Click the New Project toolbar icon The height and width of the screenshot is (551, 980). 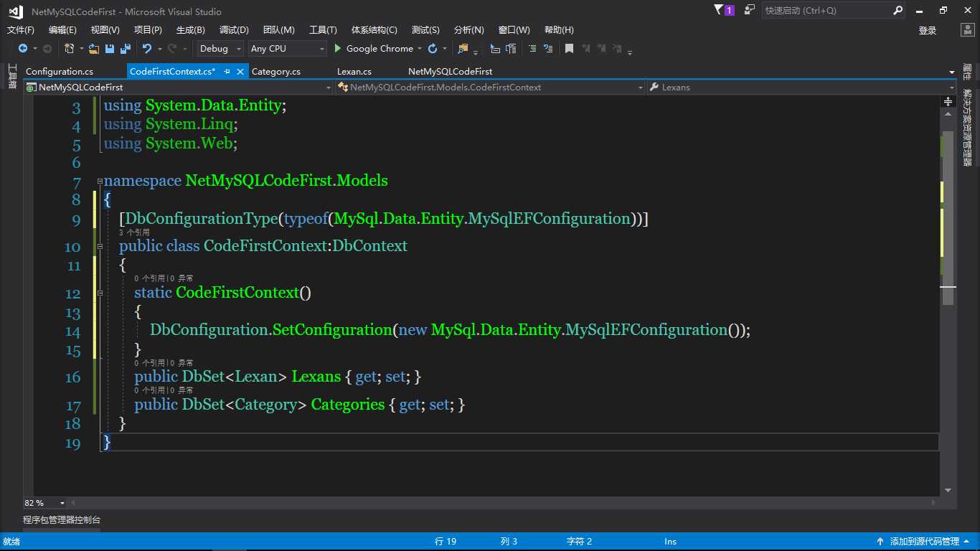click(x=69, y=49)
